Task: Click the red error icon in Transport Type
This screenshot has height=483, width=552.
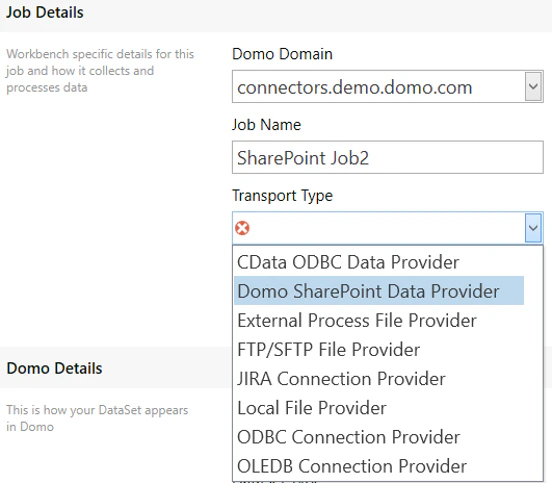Action: pyautogui.click(x=242, y=228)
